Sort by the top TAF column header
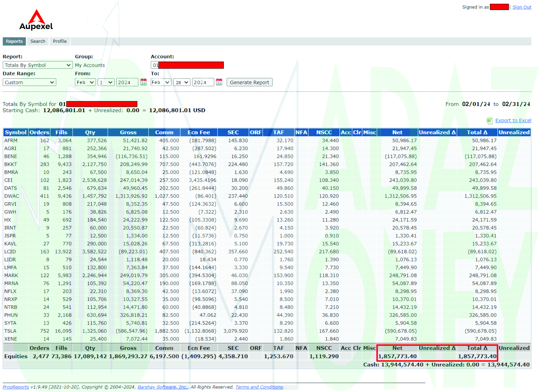539x392 pixels. [x=279, y=132]
